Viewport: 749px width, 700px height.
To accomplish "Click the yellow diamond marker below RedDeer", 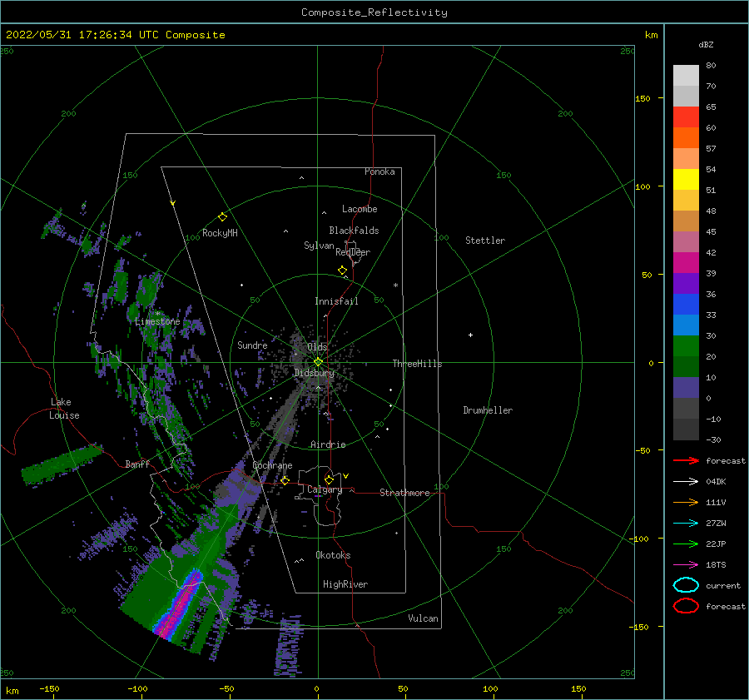I will 343,271.
